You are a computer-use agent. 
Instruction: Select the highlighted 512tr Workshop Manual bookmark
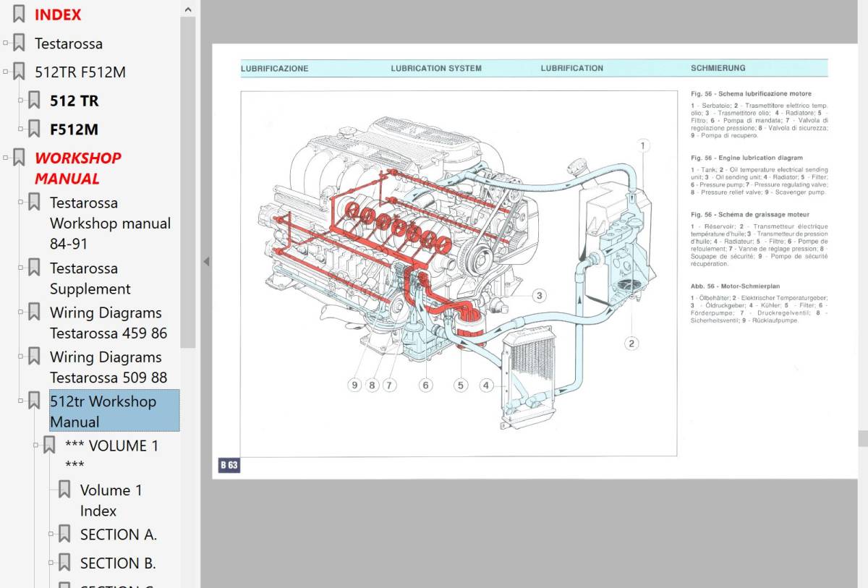pyautogui.click(x=114, y=411)
